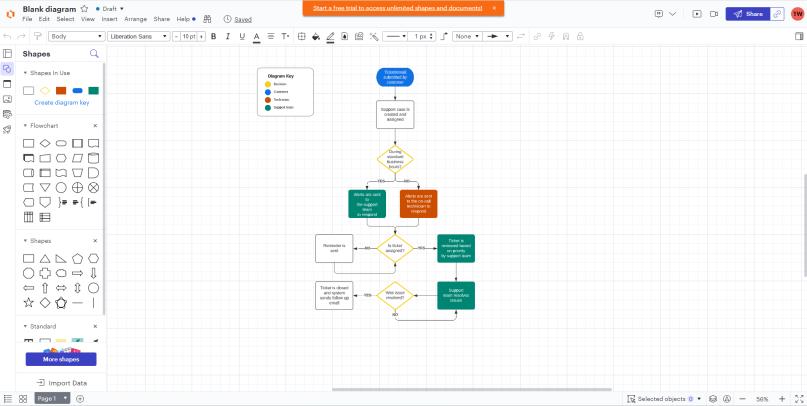Dismiss the orange free trial banner
Image resolution: width=807 pixels, height=406 pixels.
(494, 8)
